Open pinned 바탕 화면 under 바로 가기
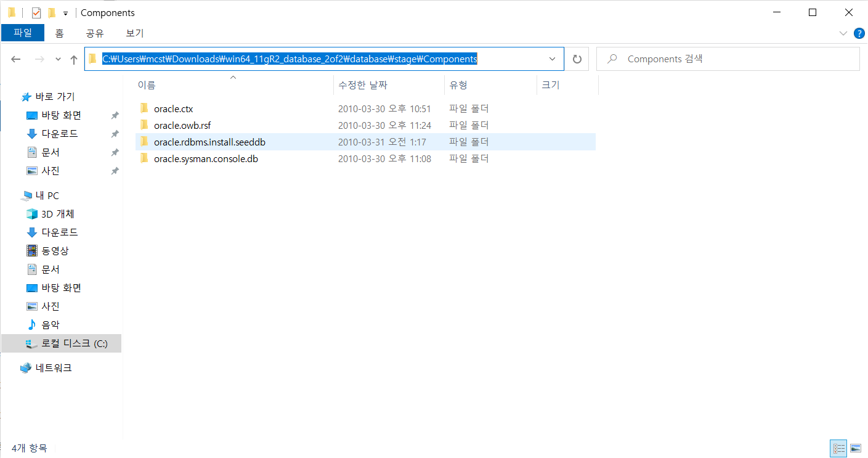 (x=62, y=115)
